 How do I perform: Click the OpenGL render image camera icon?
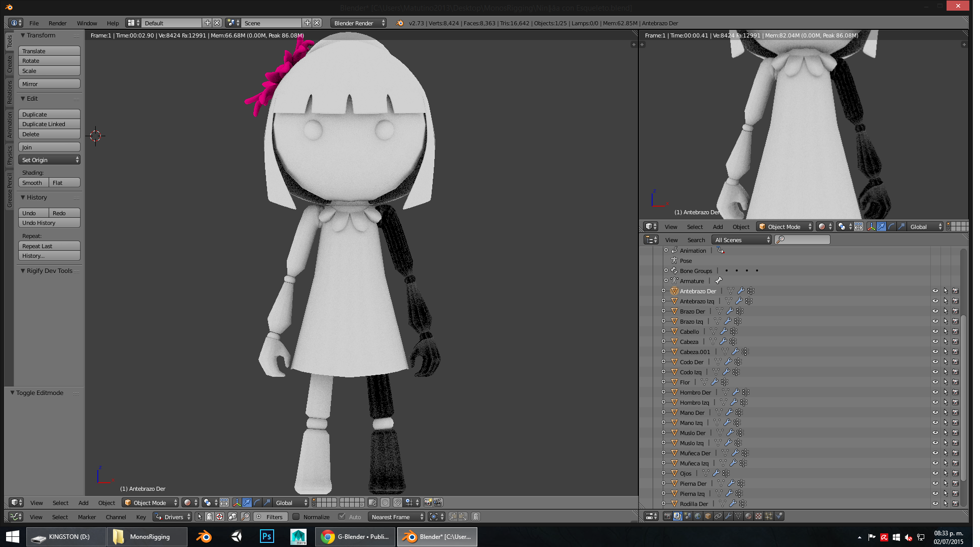[x=428, y=502]
